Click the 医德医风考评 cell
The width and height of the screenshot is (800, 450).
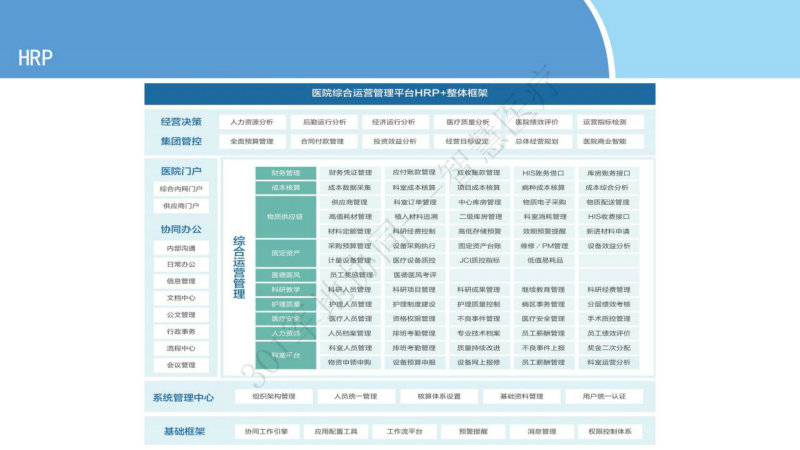point(414,275)
